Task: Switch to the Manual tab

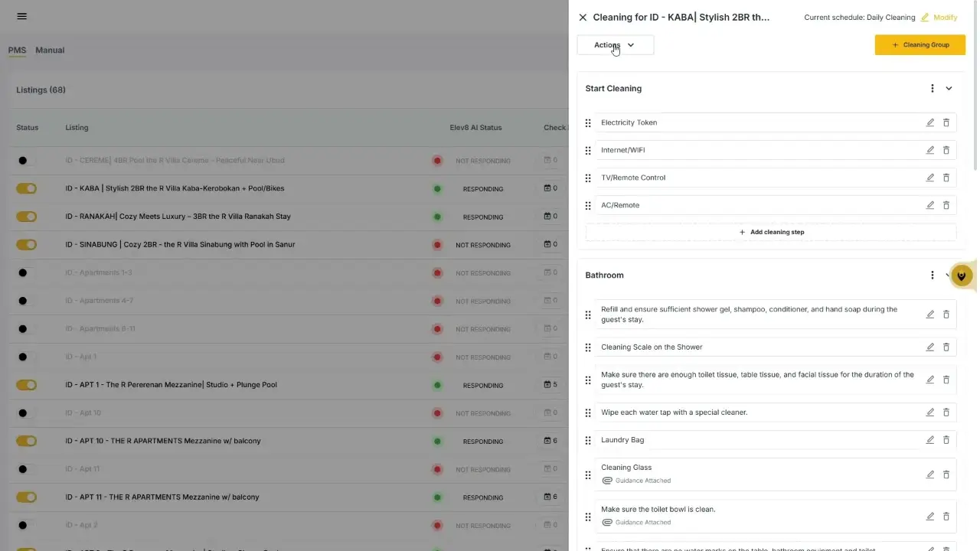Action: pos(50,51)
